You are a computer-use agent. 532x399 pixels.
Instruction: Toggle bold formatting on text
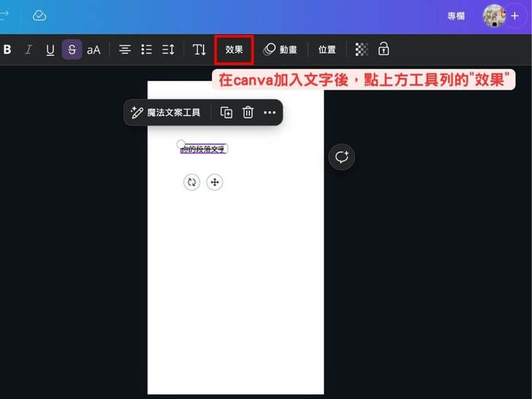(x=8, y=50)
